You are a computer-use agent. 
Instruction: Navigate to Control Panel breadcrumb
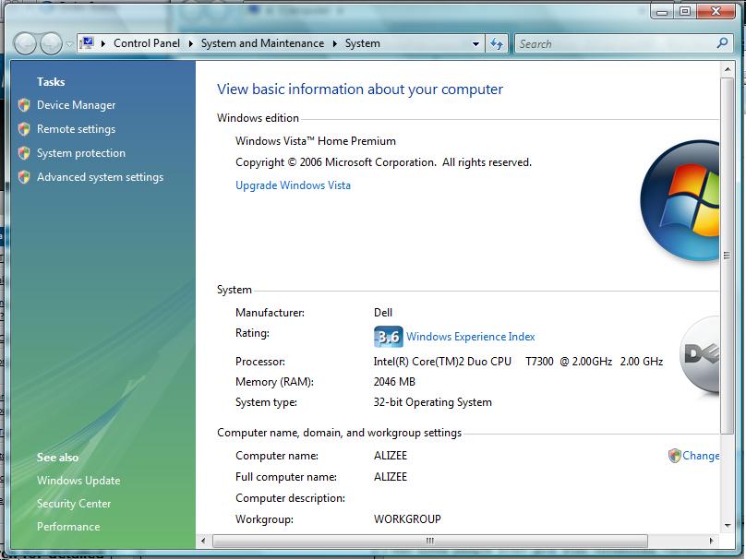[x=147, y=43]
